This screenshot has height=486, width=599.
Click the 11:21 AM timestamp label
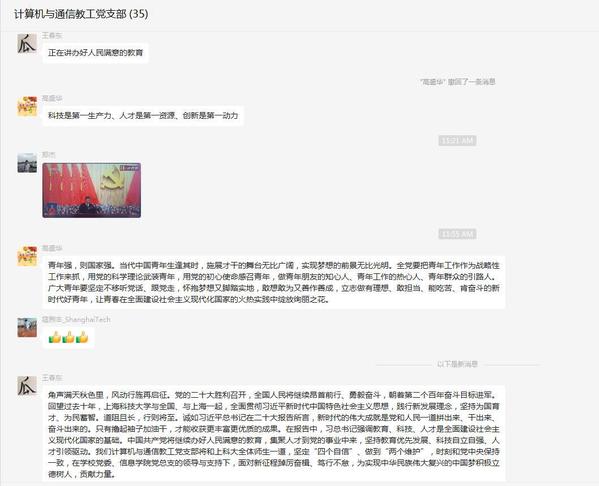point(457,141)
